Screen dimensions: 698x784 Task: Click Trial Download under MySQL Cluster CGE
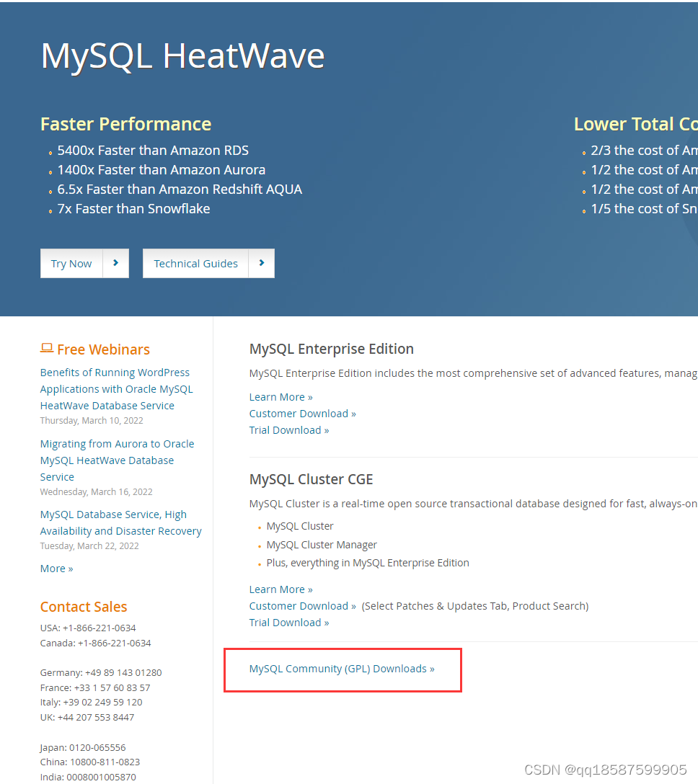[x=288, y=623]
